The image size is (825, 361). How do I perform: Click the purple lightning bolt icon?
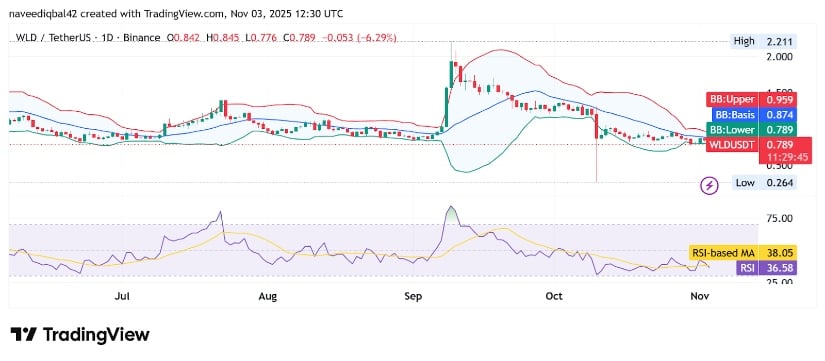[710, 185]
